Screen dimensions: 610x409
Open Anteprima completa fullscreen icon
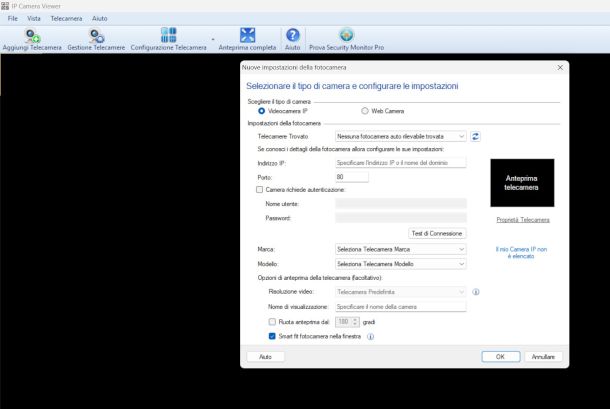click(247, 36)
